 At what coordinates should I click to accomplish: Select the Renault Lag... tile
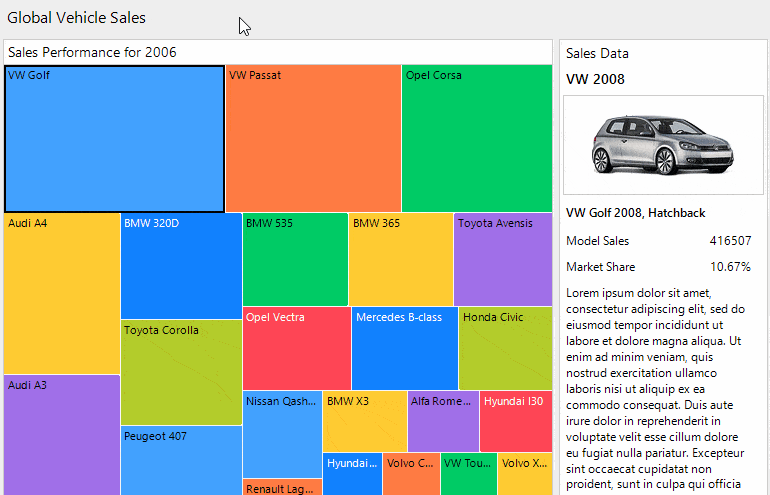pyautogui.click(x=282, y=487)
